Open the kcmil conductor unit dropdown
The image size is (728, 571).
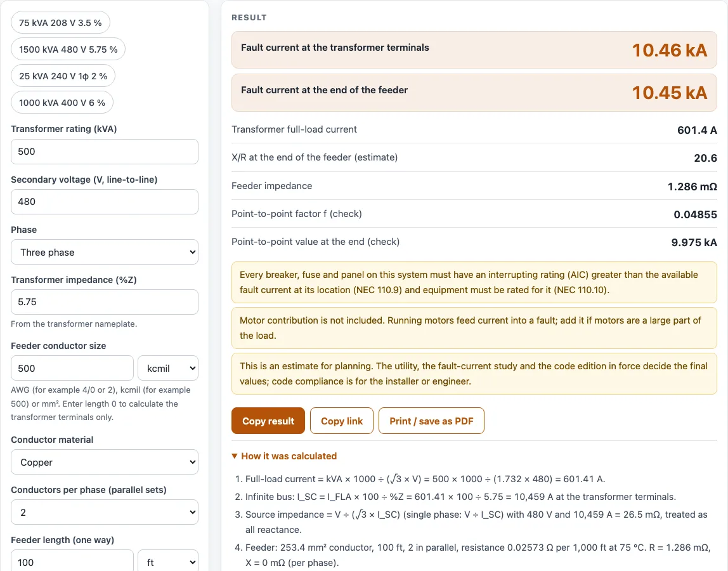pos(168,369)
